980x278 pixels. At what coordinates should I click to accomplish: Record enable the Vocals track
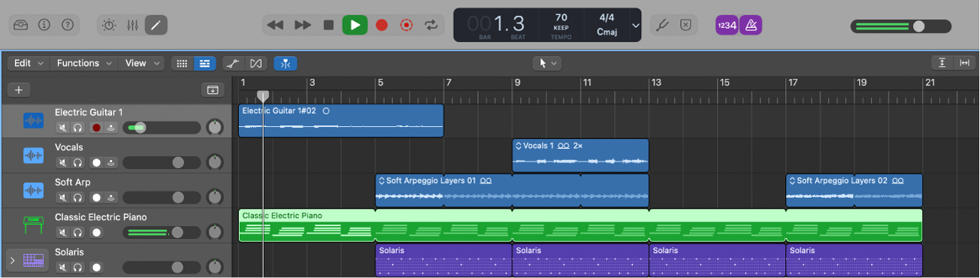tap(96, 162)
